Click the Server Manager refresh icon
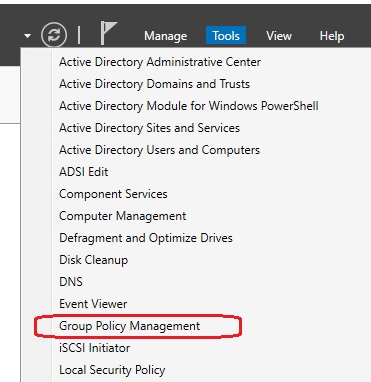The width and height of the screenshot is (371, 382). 54,35
